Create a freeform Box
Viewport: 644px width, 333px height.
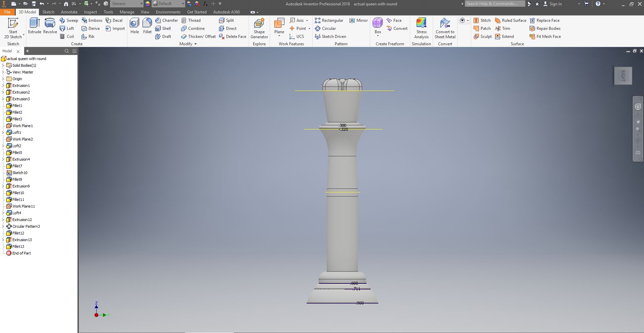click(x=378, y=26)
